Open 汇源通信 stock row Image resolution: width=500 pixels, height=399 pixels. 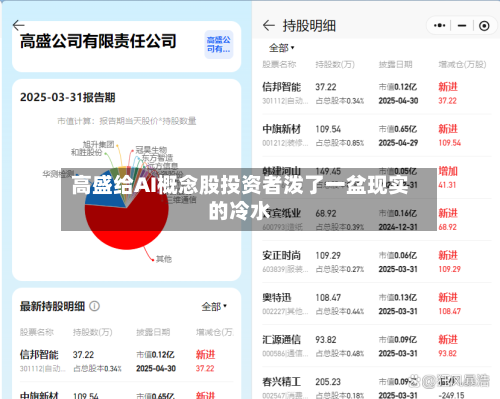pyautogui.click(x=377, y=346)
